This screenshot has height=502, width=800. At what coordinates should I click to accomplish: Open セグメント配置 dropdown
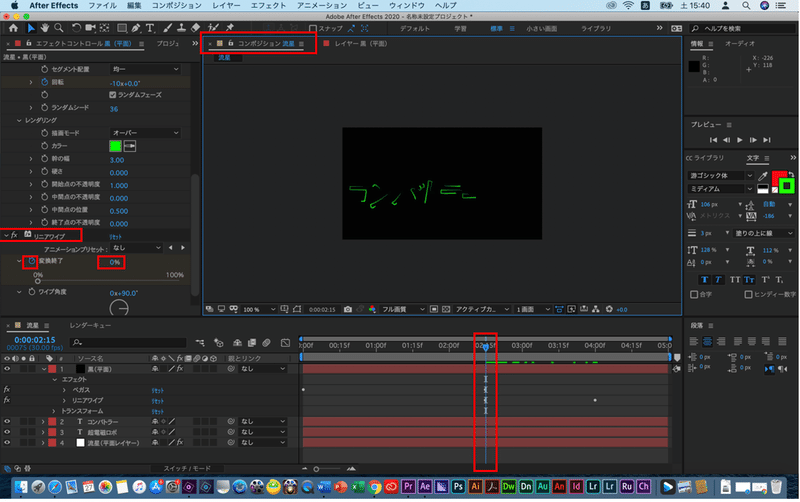click(145, 69)
